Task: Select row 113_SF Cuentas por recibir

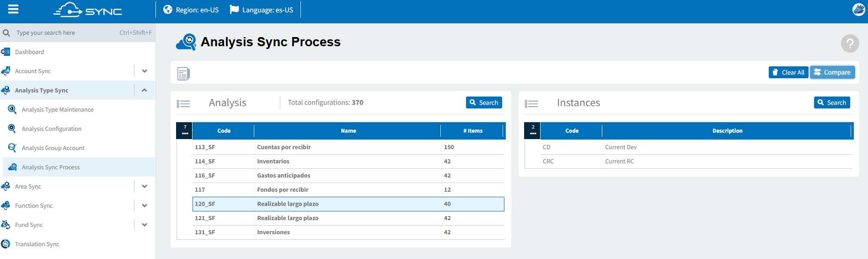Action: 348,147
